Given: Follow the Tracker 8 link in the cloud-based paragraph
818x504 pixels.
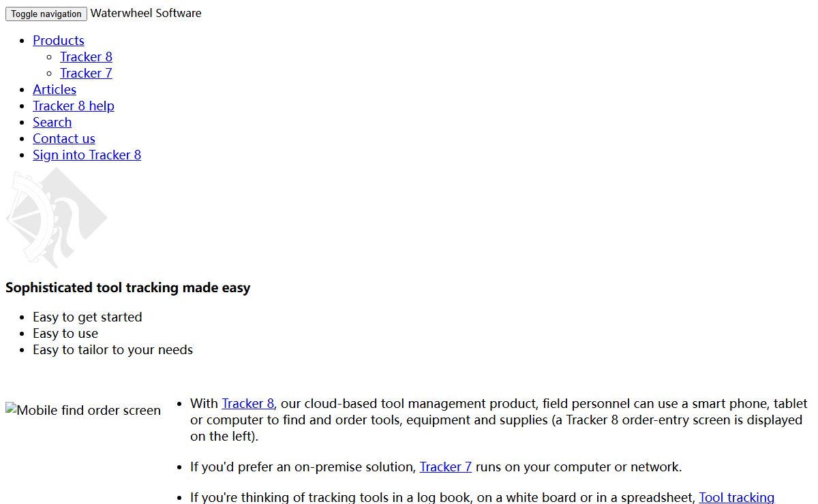Looking at the screenshot, I should tap(247, 404).
